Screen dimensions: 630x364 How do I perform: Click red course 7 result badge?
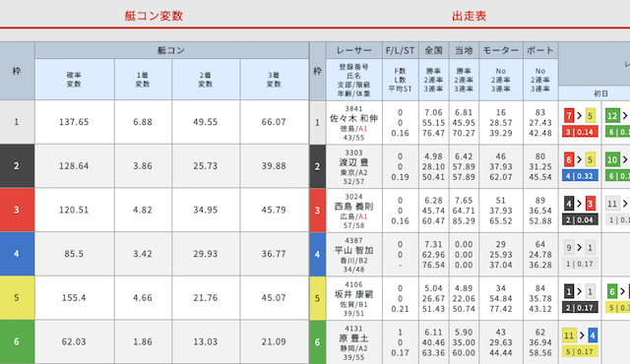click(x=569, y=116)
